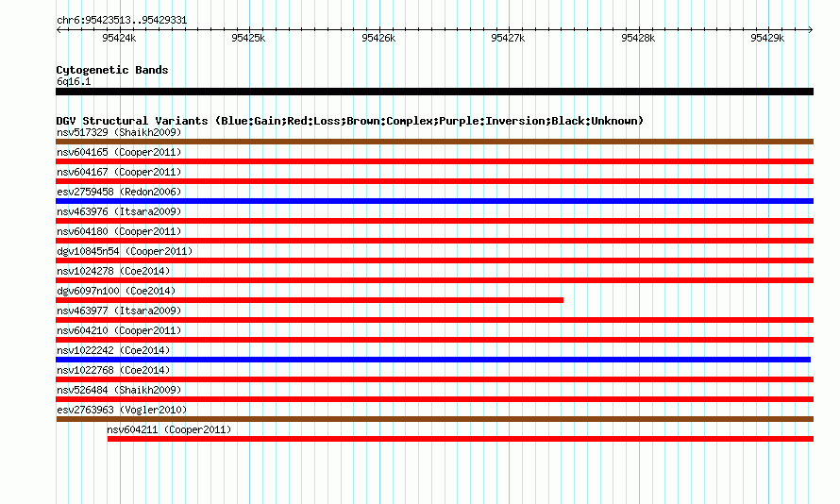The width and height of the screenshot is (840, 504).
Task: Click the Cytogenetic Bands track title
Action: tap(112, 70)
